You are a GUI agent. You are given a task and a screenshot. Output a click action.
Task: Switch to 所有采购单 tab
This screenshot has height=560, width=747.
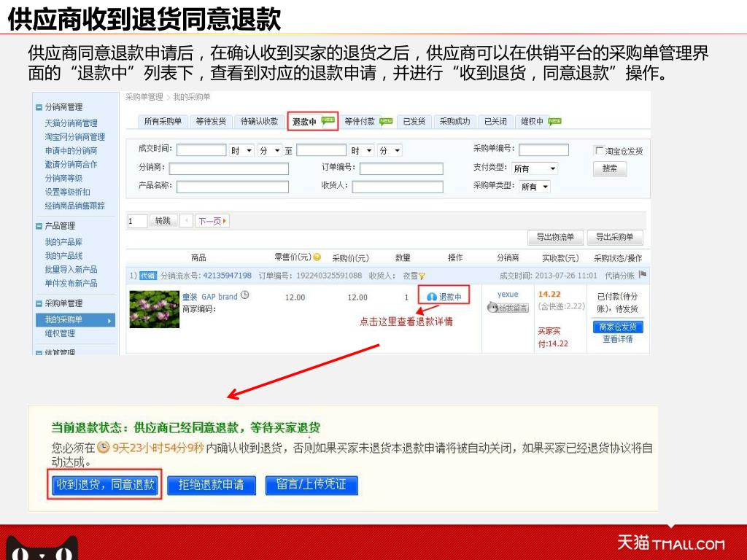coord(163,122)
